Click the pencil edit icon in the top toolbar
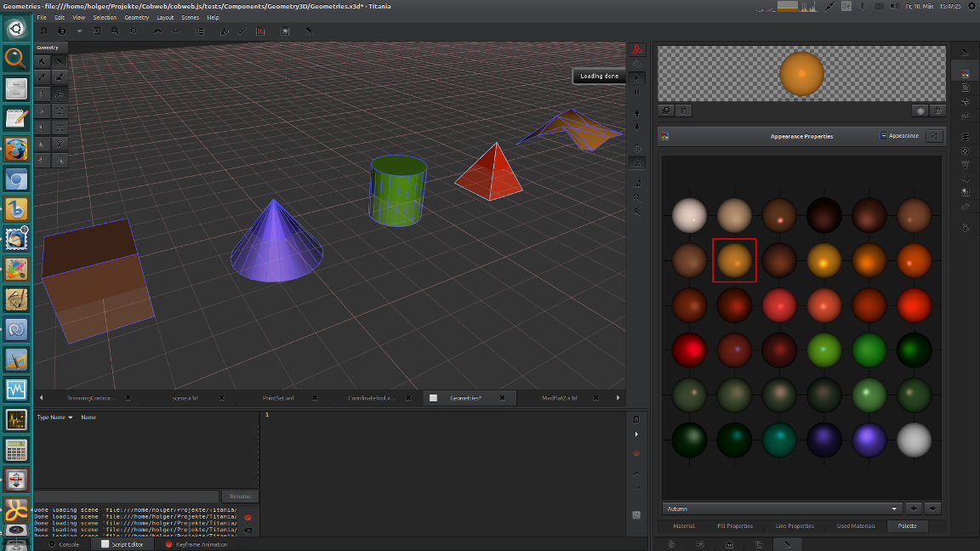980x551 pixels. [242, 31]
